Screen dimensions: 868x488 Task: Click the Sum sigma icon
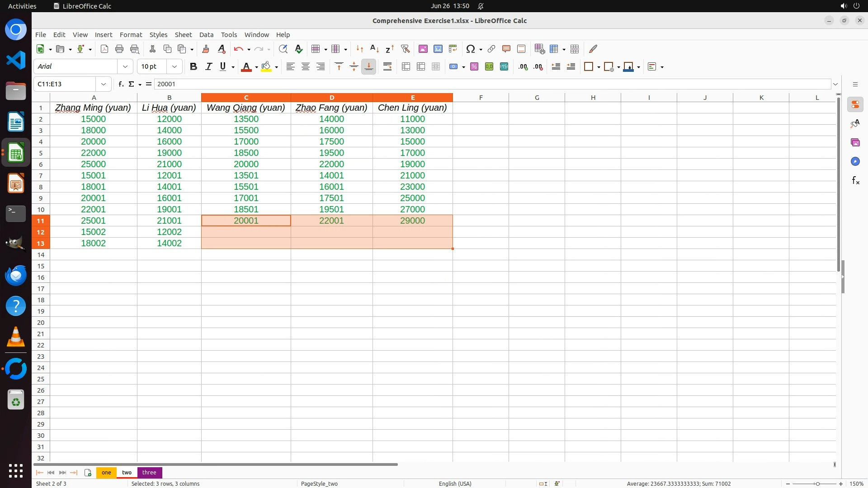[x=132, y=84]
